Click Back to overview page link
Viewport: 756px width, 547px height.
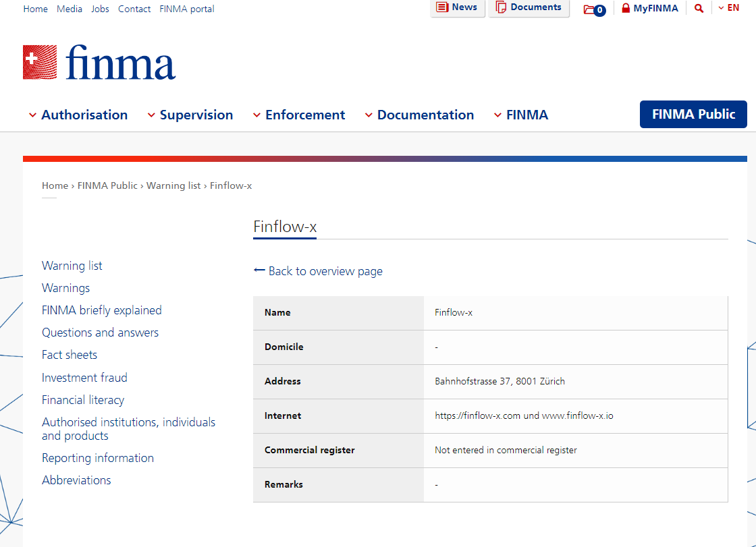[318, 271]
